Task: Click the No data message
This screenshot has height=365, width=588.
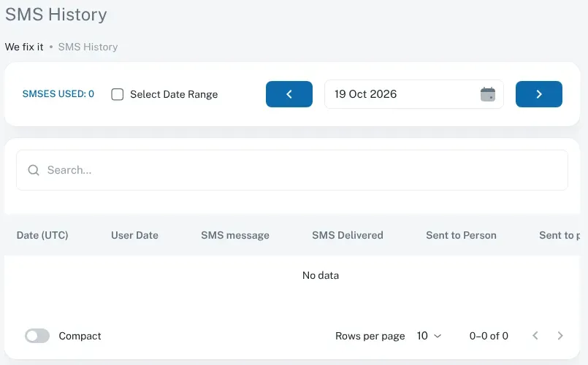Action: click(320, 275)
